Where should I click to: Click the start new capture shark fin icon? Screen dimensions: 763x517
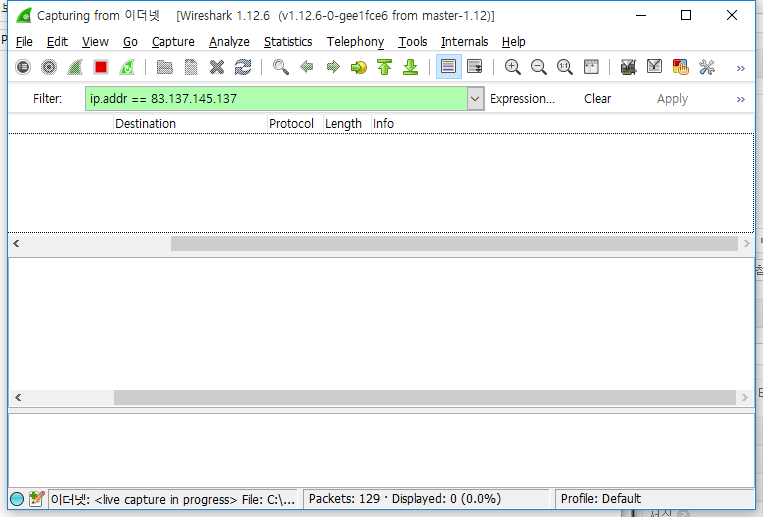coord(75,67)
